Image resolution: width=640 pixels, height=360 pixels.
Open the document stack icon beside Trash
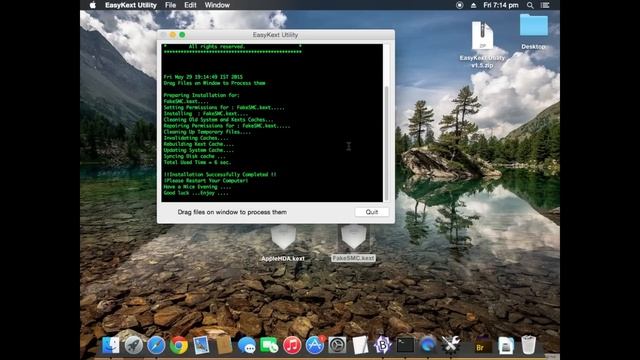click(x=506, y=345)
